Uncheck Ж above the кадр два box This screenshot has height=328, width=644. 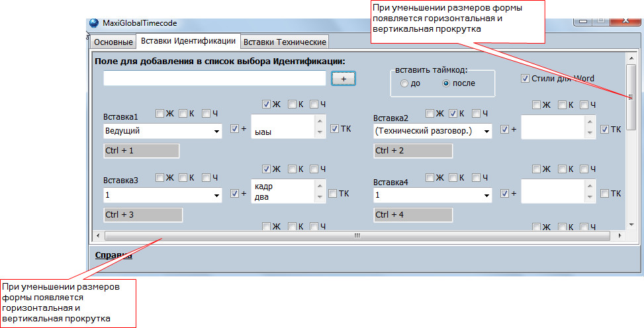[x=266, y=169]
